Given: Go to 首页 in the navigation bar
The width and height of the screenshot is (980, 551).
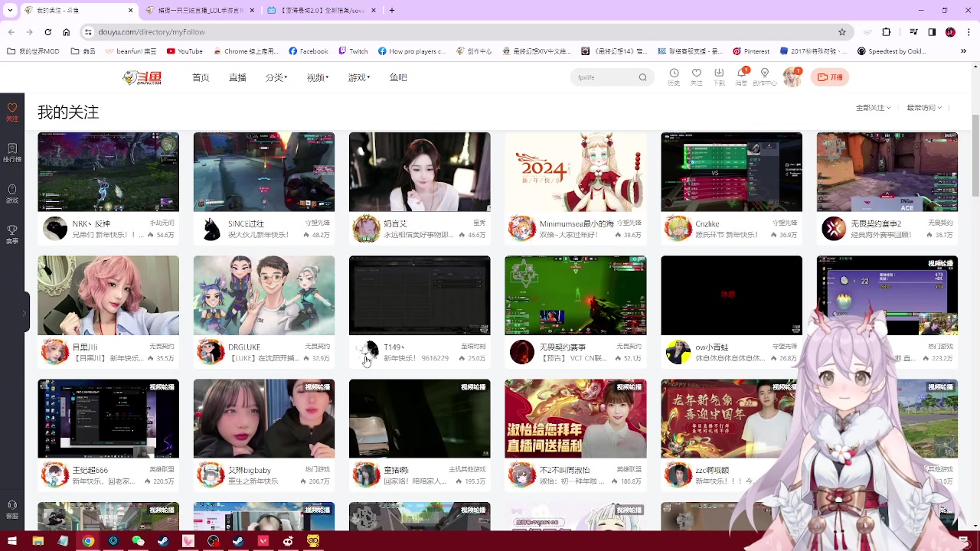Looking at the screenshot, I should [x=201, y=77].
